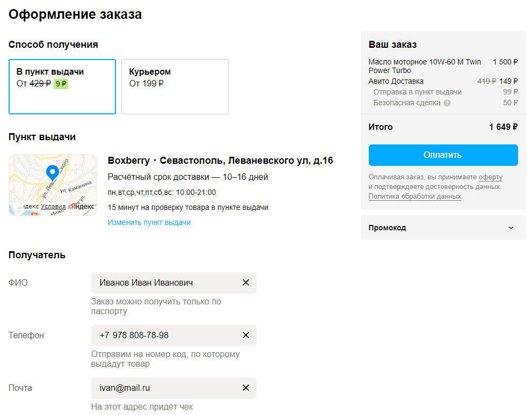
Task: Expand the Промокод section chevron
Action: [x=511, y=228]
